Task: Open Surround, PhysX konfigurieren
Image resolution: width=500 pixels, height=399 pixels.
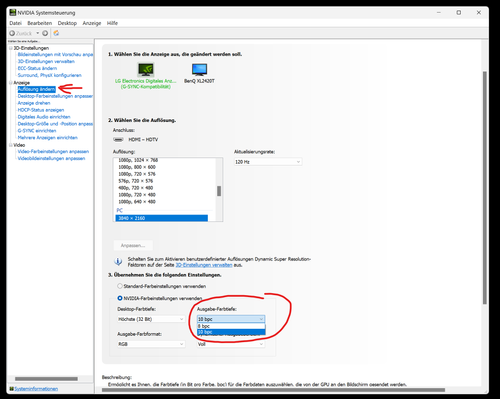Action: (x=50, y=75)
